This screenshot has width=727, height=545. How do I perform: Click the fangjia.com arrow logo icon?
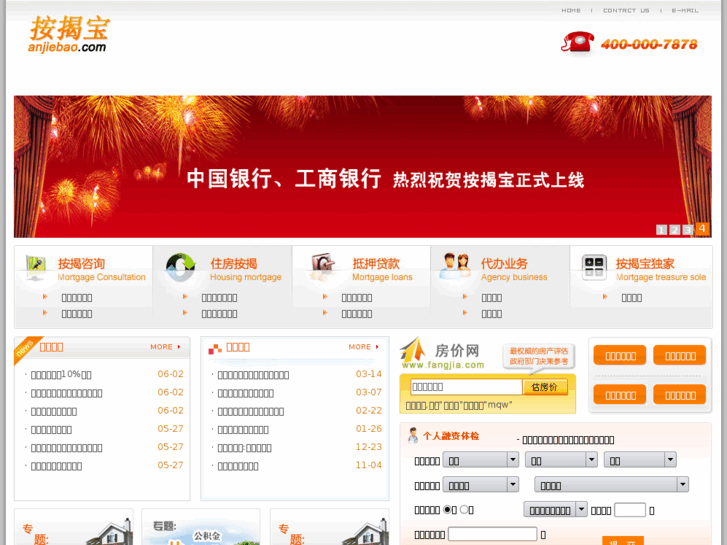(x=413, y=351)
